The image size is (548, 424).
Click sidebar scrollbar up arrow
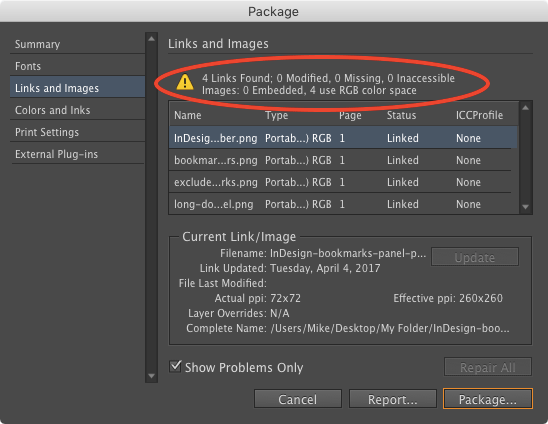click(x=151, y=39)
